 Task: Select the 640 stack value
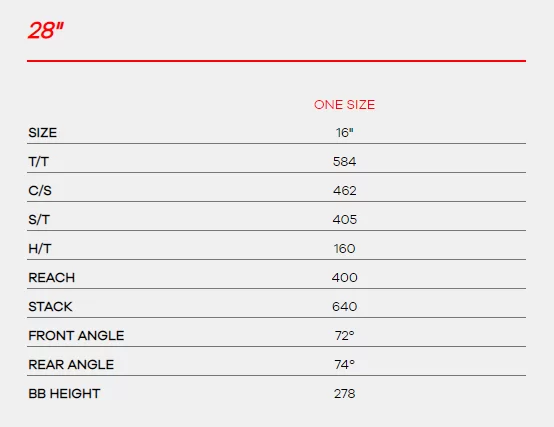click(x=344, y=307)
